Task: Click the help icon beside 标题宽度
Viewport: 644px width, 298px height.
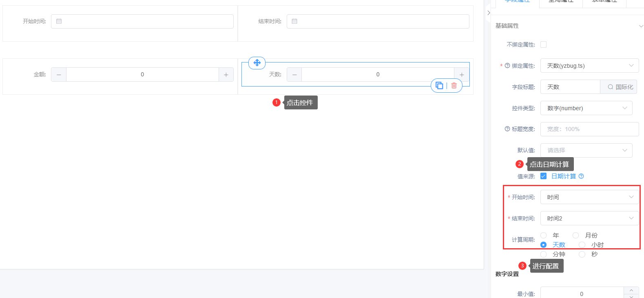Action: [x=507, y=129]
